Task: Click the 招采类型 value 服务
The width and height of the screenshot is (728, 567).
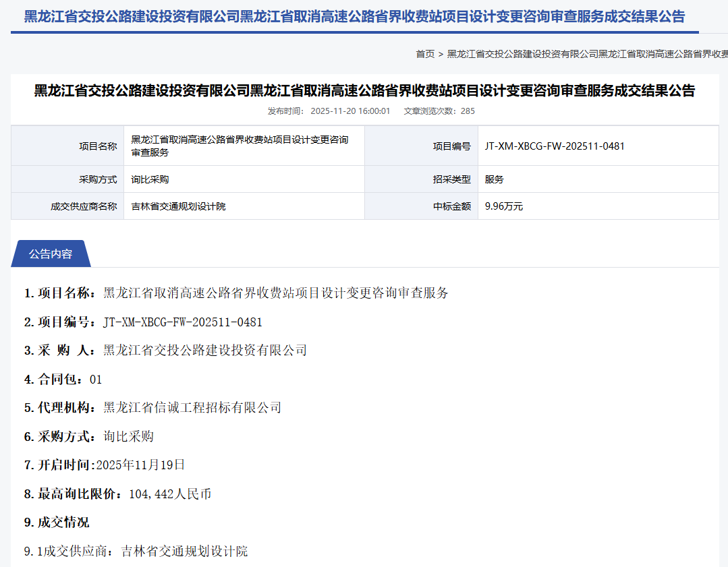Action: tap(495, 179)
